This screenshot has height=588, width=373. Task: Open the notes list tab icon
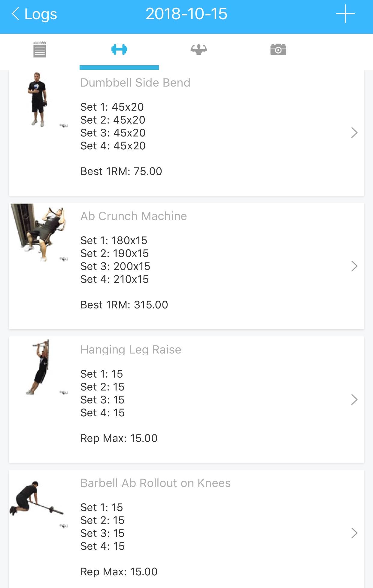pyautogui.click(x=40, y=49)
